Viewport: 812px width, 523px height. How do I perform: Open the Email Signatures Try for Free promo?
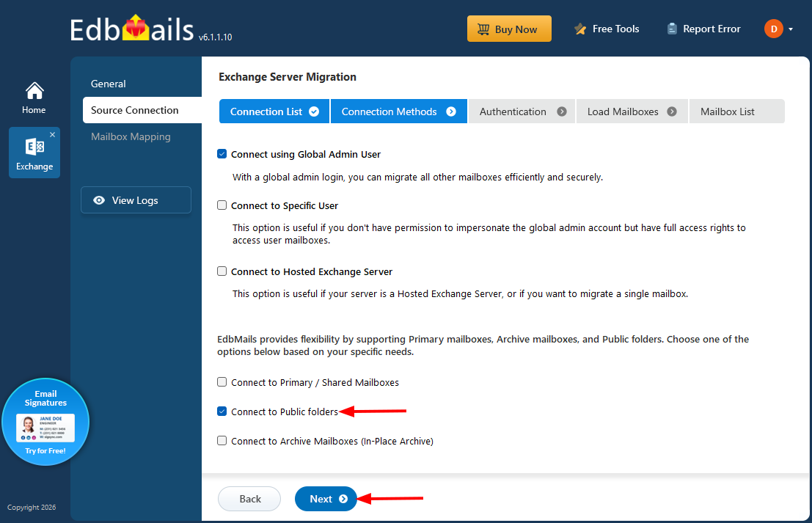[x=45, y=422]
